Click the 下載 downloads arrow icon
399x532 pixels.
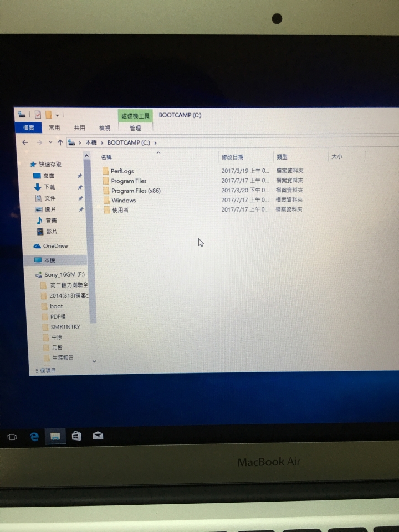pyautogui.click(x=38, y=187)
